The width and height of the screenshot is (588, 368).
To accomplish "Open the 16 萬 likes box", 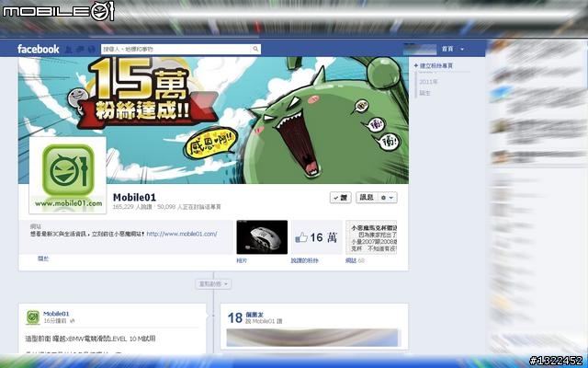I will point(317,237).
